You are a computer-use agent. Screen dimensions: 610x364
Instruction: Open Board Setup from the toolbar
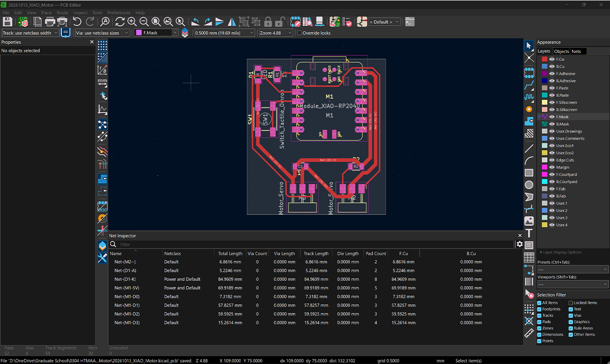click(23, 21)
